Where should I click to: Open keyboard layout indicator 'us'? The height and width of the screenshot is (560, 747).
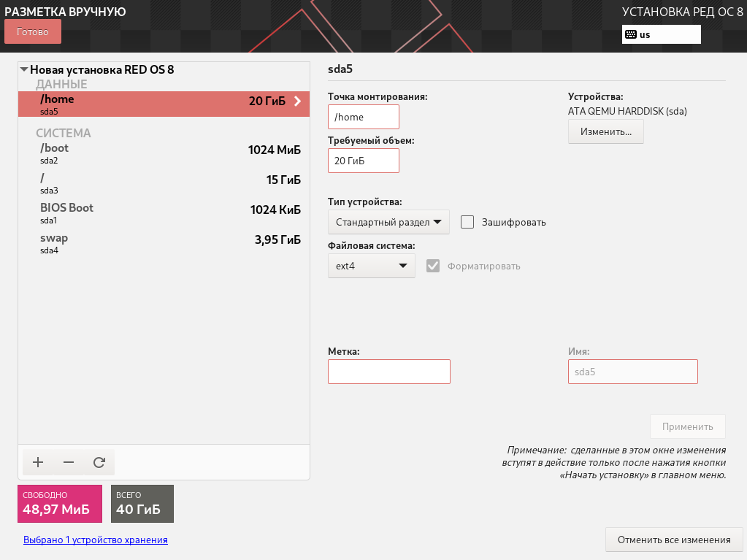coord(662,34)
